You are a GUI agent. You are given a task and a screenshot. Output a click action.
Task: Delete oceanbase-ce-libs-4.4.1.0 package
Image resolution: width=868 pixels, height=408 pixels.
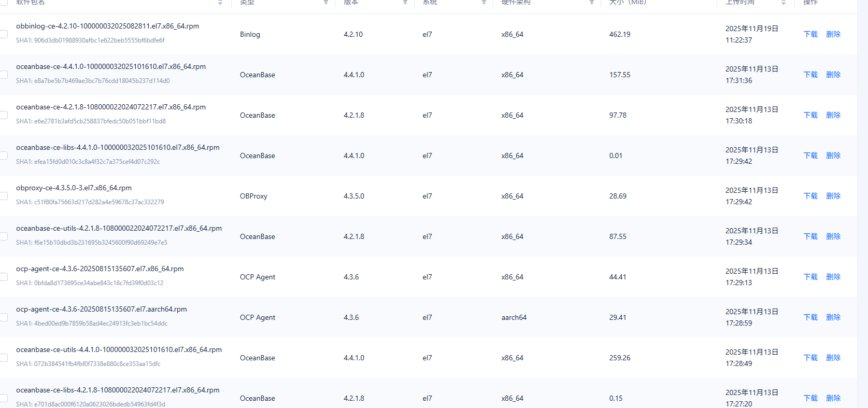(833, 156)
